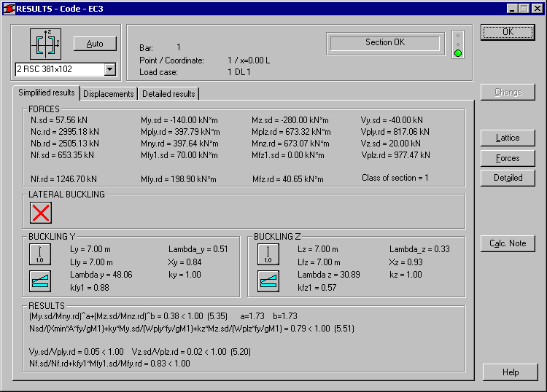Viewport: 547px width, 392px height.
Task: Click the double channel section shape icon
Action: click(x=45, y=44)
